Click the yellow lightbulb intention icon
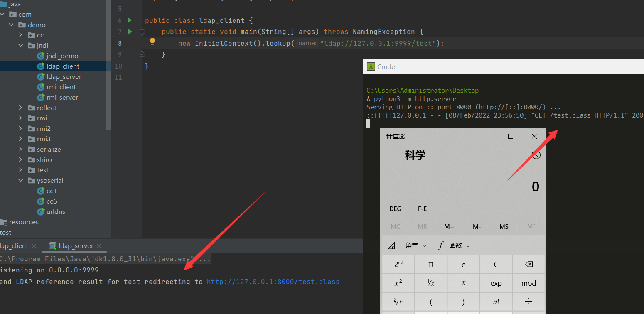This screenshot has width=644, height=314. [x=152, y=42]
